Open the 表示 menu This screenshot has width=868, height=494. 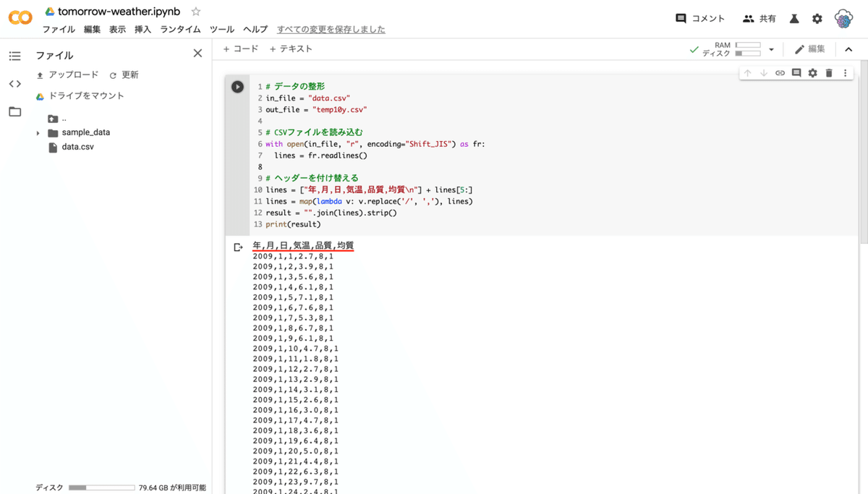117,30
